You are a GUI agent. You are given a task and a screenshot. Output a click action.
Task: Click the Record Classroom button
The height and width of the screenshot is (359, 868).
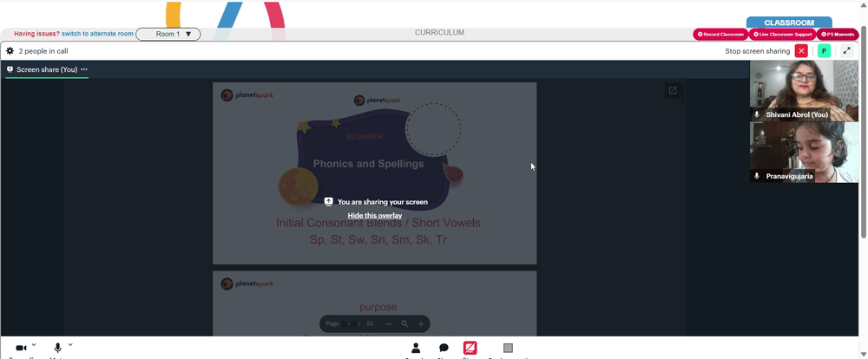click(720, 35)
